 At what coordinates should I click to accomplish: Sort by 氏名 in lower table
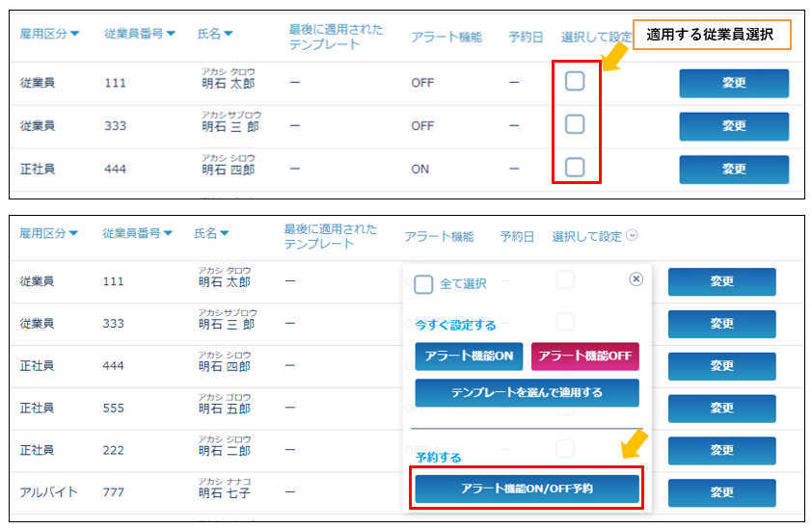click(x=211, y=233)
